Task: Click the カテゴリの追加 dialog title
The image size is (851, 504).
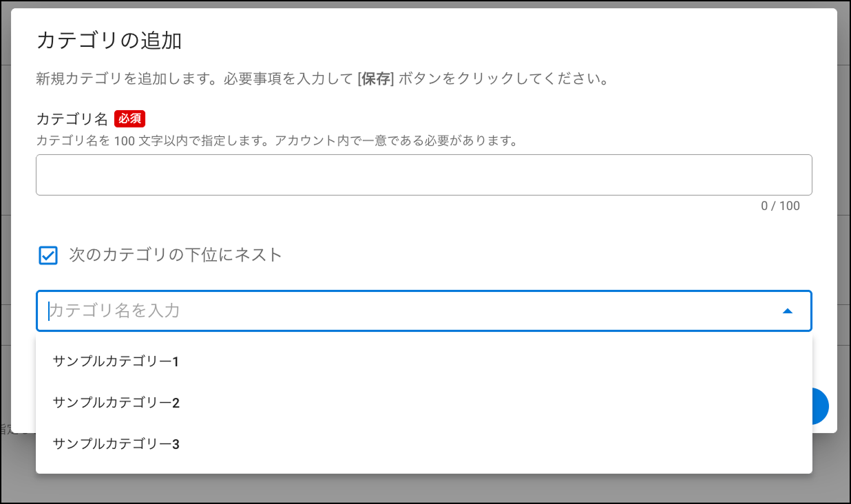Action: pyautogui.click(x=109, y=41)
